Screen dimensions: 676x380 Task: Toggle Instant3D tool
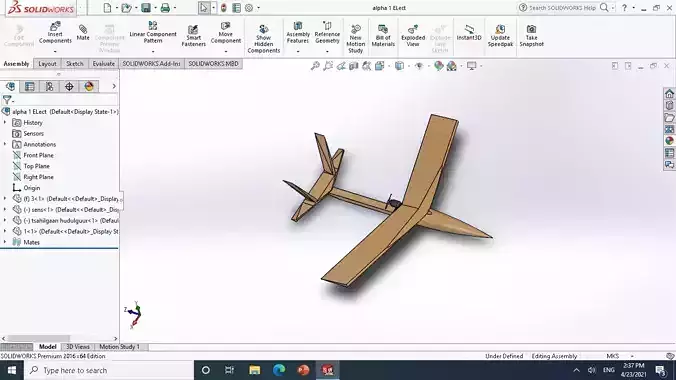(x=469, y=33)
